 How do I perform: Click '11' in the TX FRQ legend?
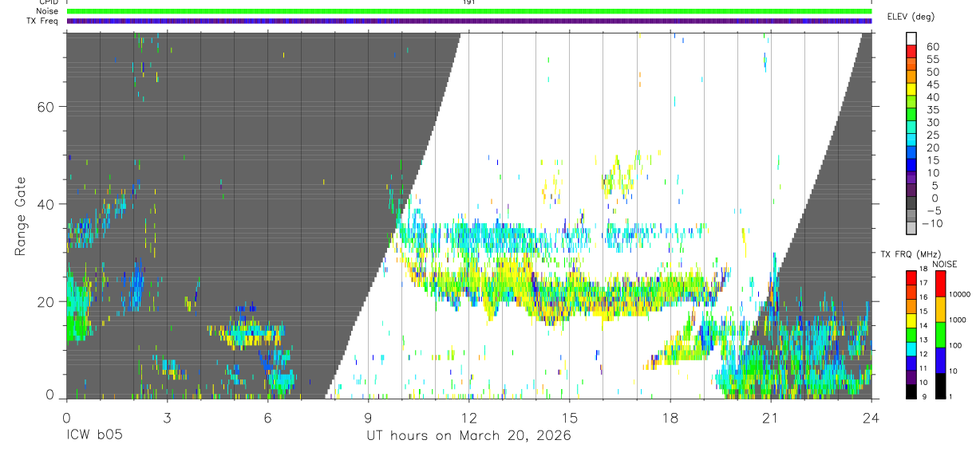[x=924, y=368]
